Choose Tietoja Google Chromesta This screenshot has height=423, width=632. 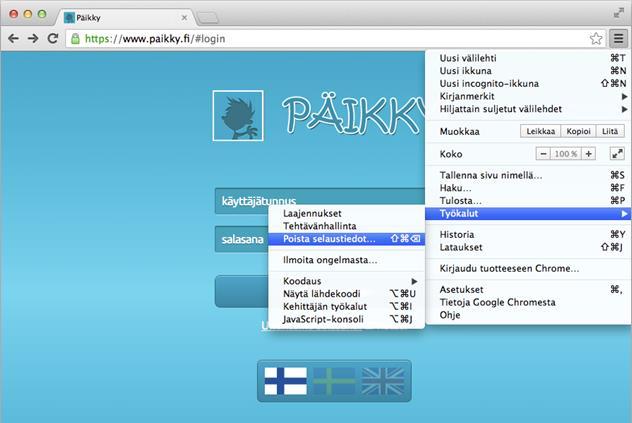[x=528, y=302]
